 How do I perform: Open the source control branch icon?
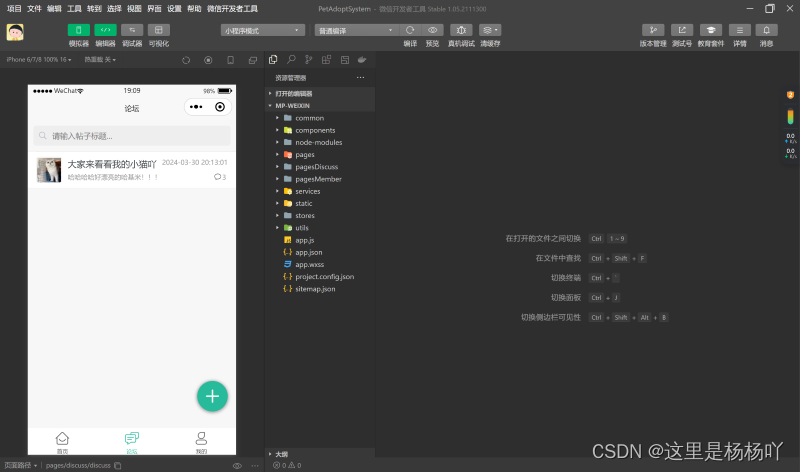[x=309, y=60]
